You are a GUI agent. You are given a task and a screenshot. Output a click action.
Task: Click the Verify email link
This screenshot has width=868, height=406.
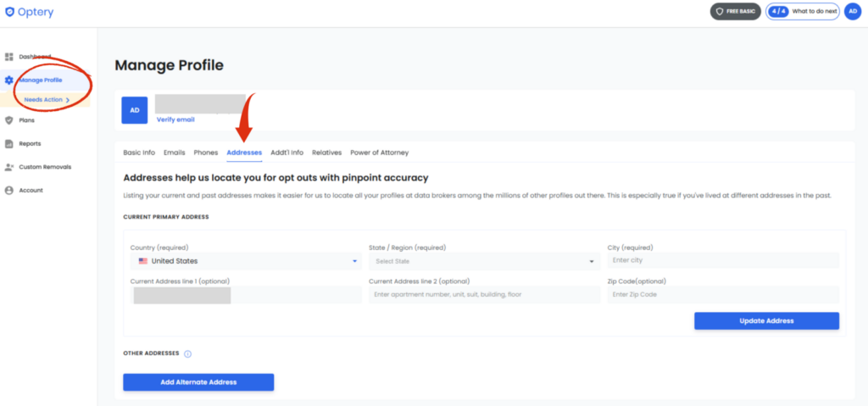pyautogui.click(x=175, y=120)
